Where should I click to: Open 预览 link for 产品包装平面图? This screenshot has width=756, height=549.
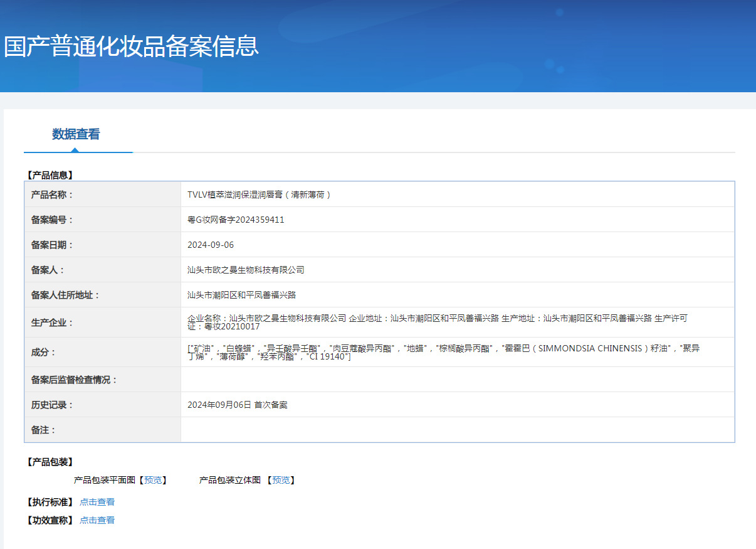(x=153, y=480)
